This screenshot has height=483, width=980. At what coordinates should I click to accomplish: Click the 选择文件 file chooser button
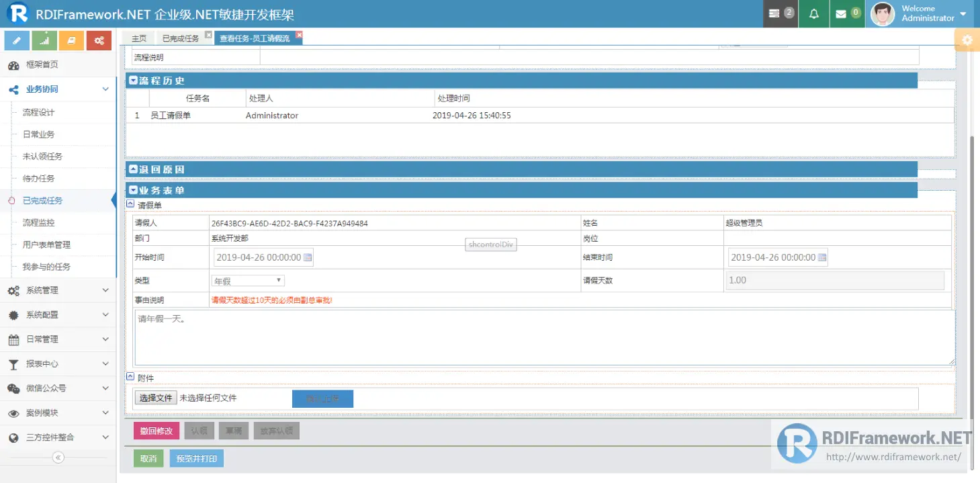(156, 398)
